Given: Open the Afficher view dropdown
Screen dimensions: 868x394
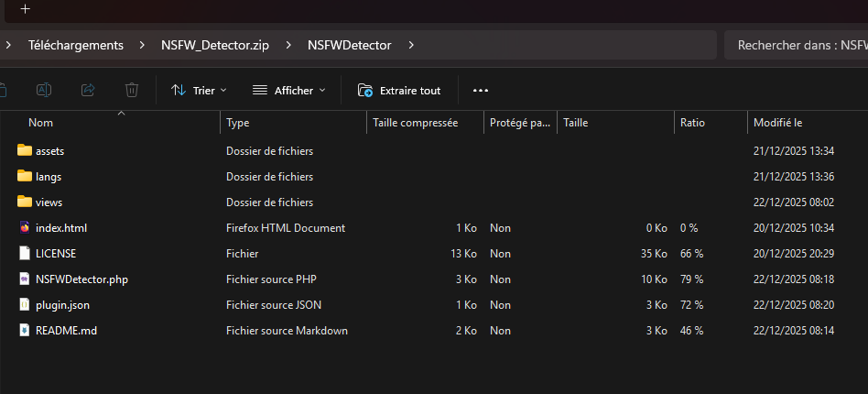Looking at the screenshot, I should [288, 91].
